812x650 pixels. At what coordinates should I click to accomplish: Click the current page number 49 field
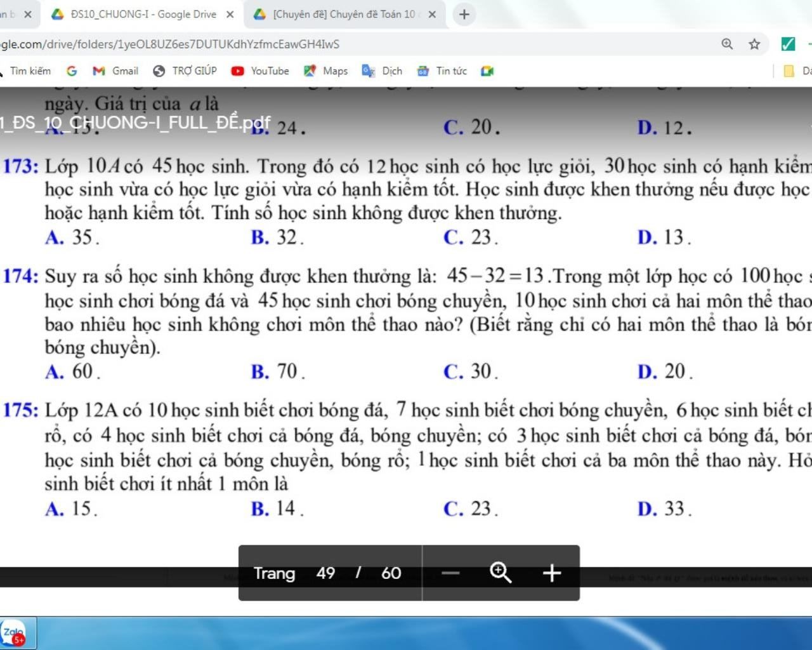click(x=325, y=573)
